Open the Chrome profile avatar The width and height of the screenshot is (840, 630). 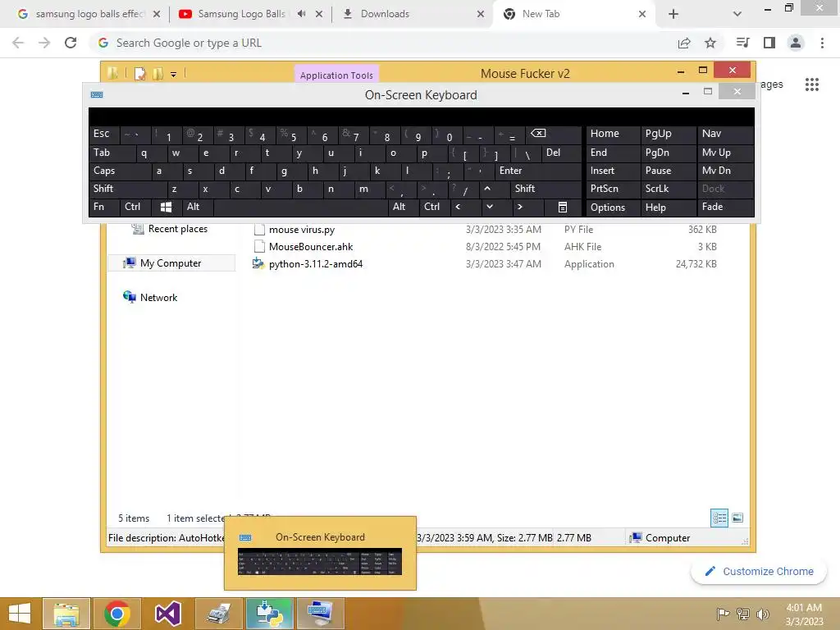click(796, 43)
